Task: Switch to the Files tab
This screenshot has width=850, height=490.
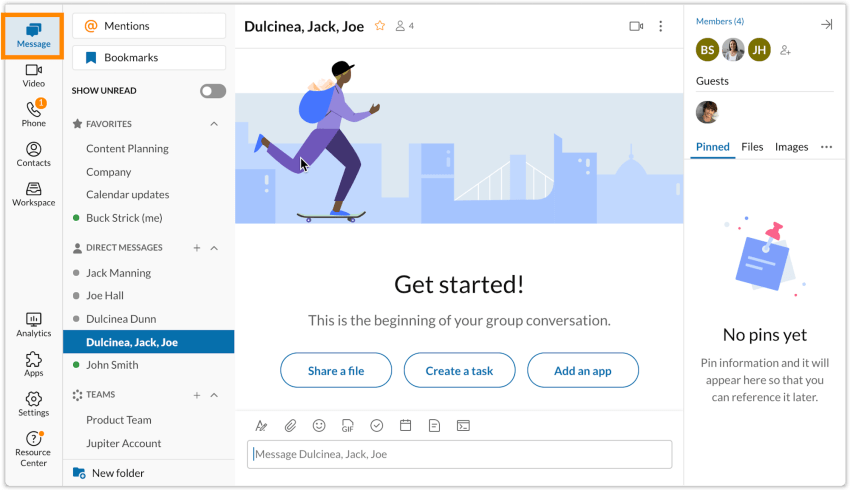Action: click(752, 147)
